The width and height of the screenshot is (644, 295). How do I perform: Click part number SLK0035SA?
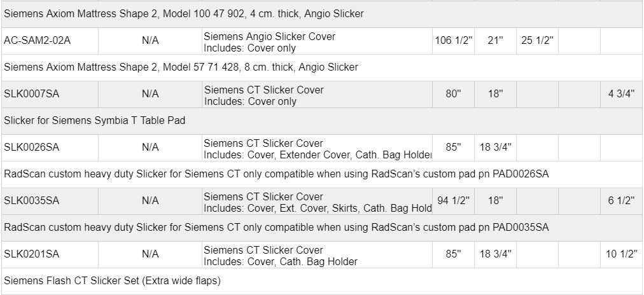pyautogui.click(x=31, y=201)
